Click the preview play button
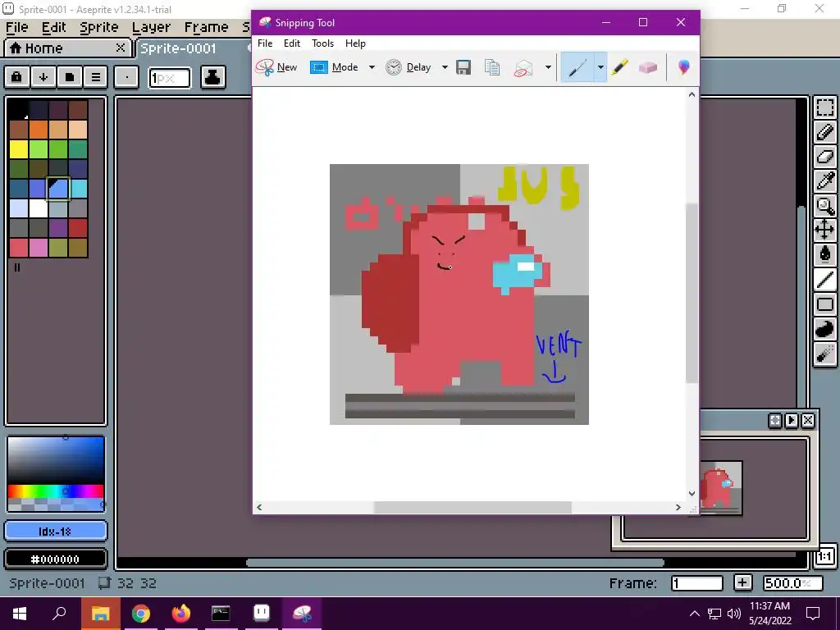 (x=792, y=421)
